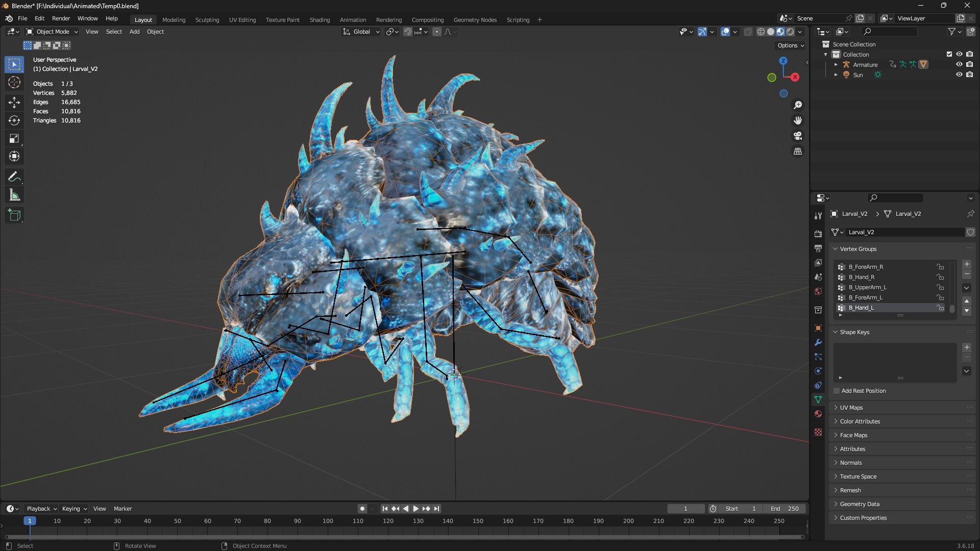Expand the UV Maps panel
Screen dimensions: 980x551
tap(851, 408)
